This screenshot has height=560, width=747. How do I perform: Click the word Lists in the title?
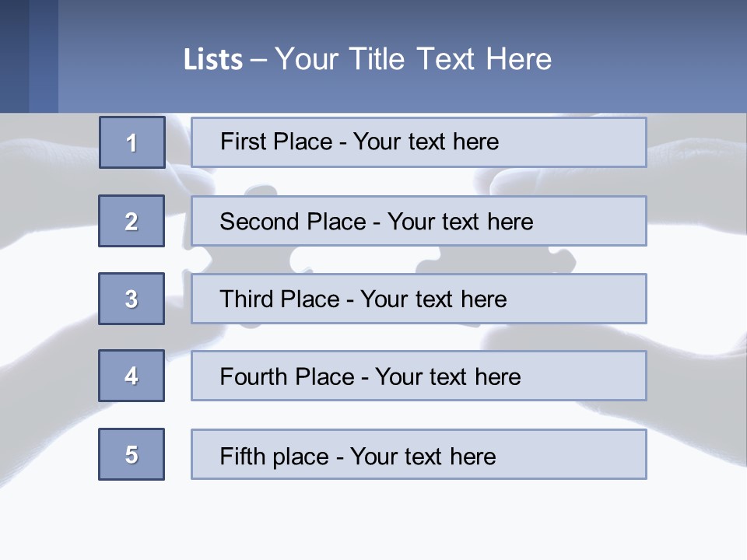[212, 60]
